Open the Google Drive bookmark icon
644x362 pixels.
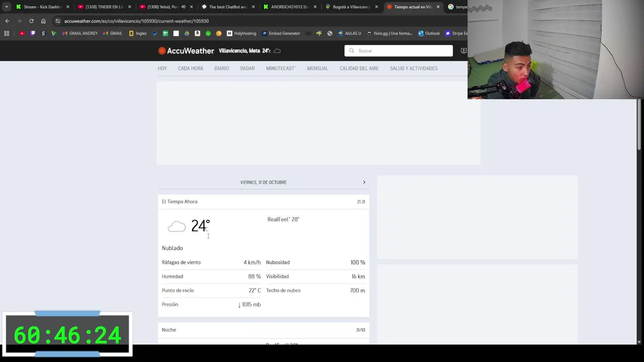coord(187,33)
